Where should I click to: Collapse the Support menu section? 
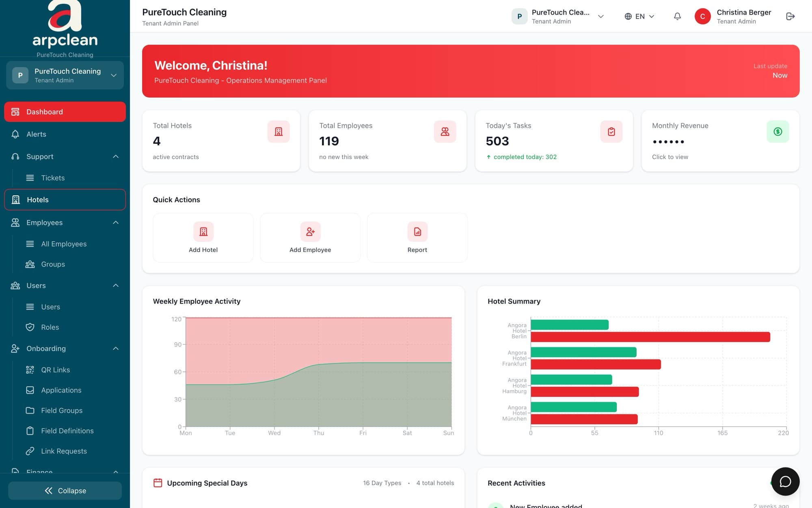point(116,156)
